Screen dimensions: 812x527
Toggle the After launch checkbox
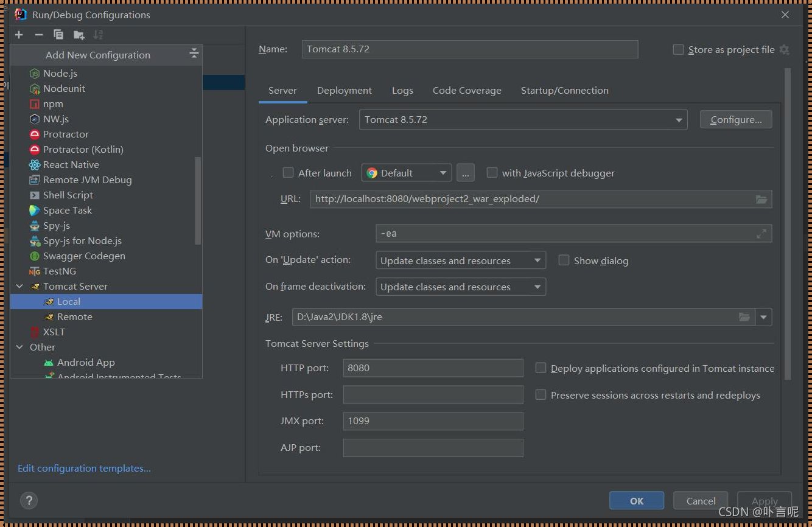pyautogui.click(x=289, y=173)
